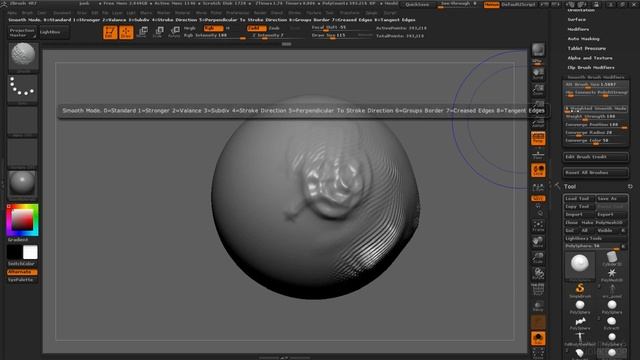Click the right shelf Move view icon
Viewport: 640px width, 360px height.
point(538,242)
